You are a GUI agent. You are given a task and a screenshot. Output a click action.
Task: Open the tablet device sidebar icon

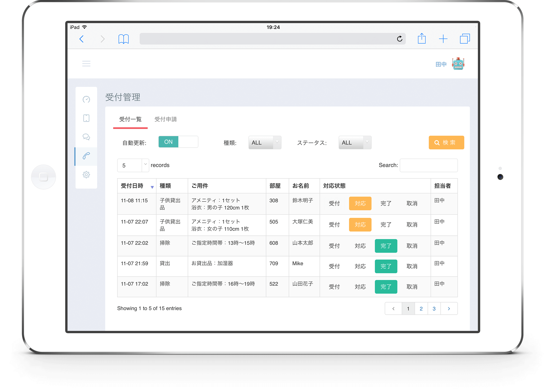(86, 118)
